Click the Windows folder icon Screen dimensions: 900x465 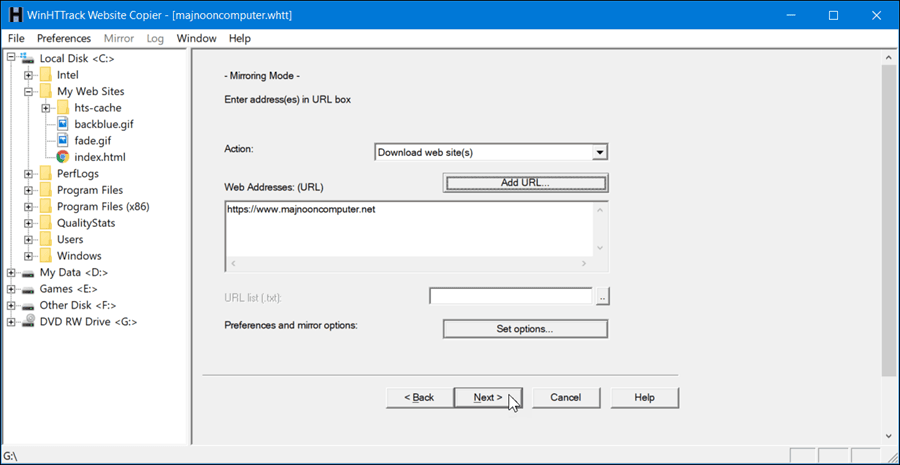(x=45, y=255)
